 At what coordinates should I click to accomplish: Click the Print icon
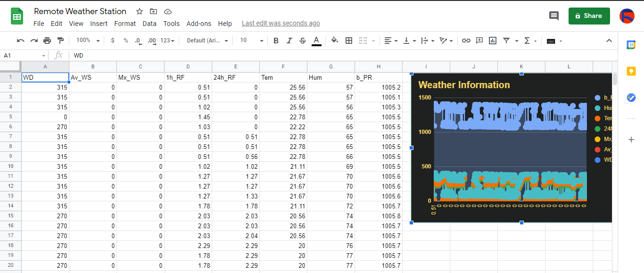click(x=47, y=41)
